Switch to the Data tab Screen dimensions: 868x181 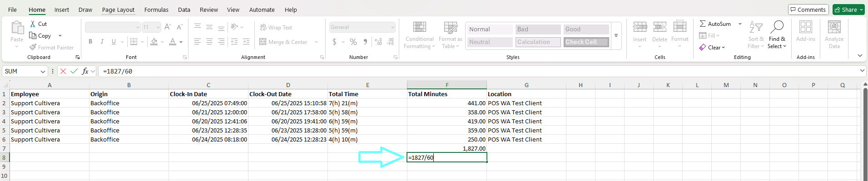pos(184,10)
